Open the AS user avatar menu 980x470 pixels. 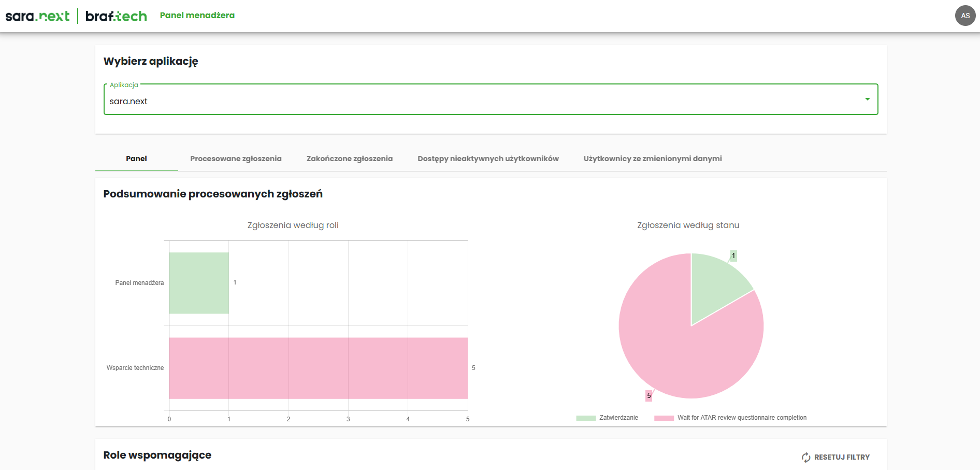[965, 16]
